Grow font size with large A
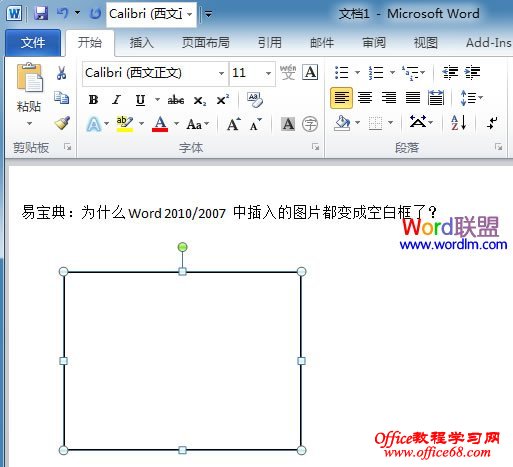This screenshot has width=513, height=467. click(x=234, y=124)
